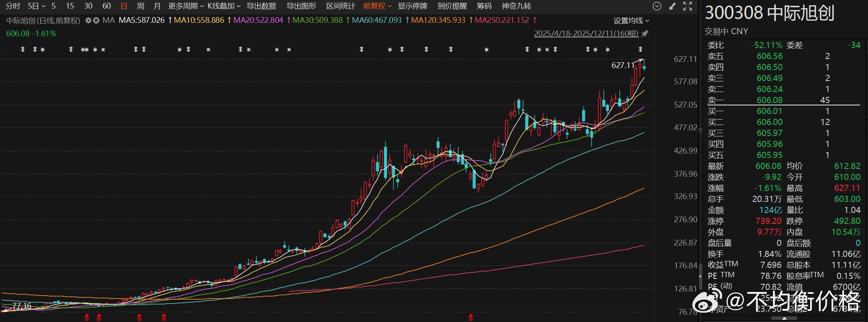Click the 换手 turnover value 1.84%
Screen dimensions: 868x322
[x=770, y=254]
